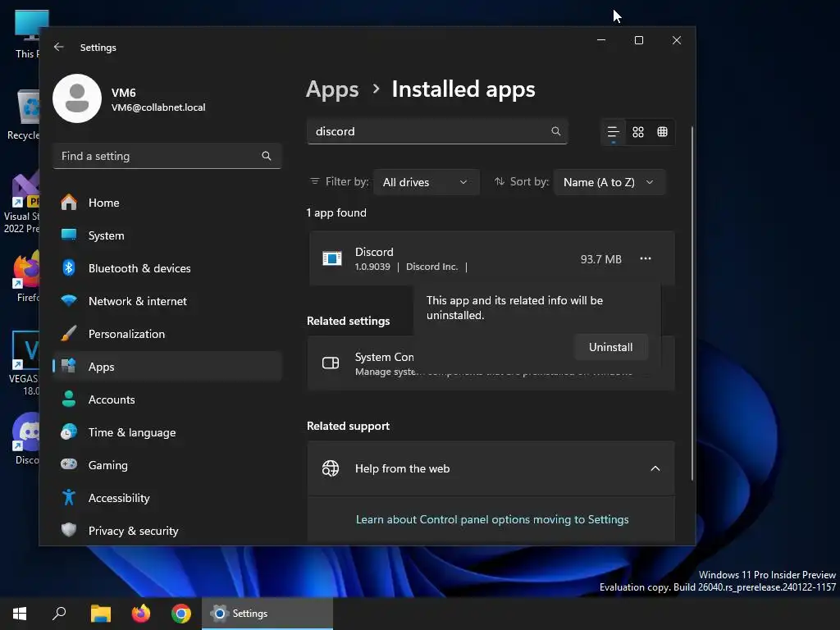This screenshot has height=630, width=840.
Task: Open taskbar Search
Action: (59, 614)
